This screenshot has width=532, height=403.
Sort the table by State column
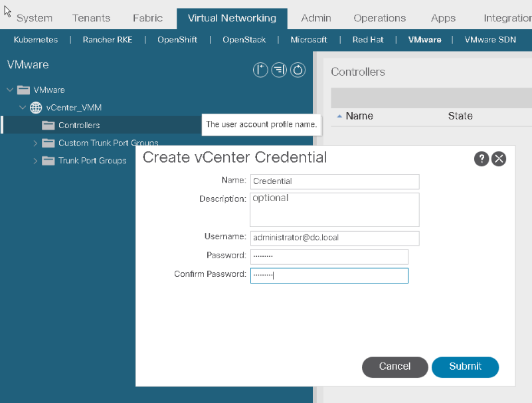pos(460,116)
